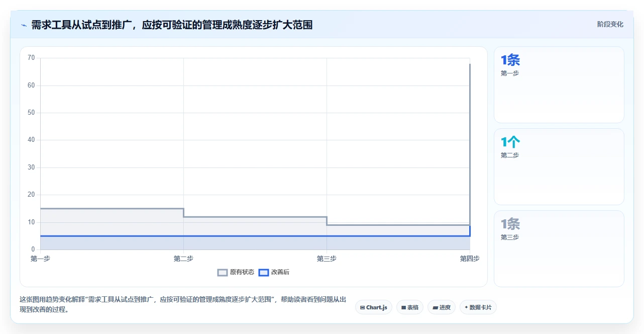Click the square icon in the 表格 tag
Viewport: 644px width, 334px height.
403,307
